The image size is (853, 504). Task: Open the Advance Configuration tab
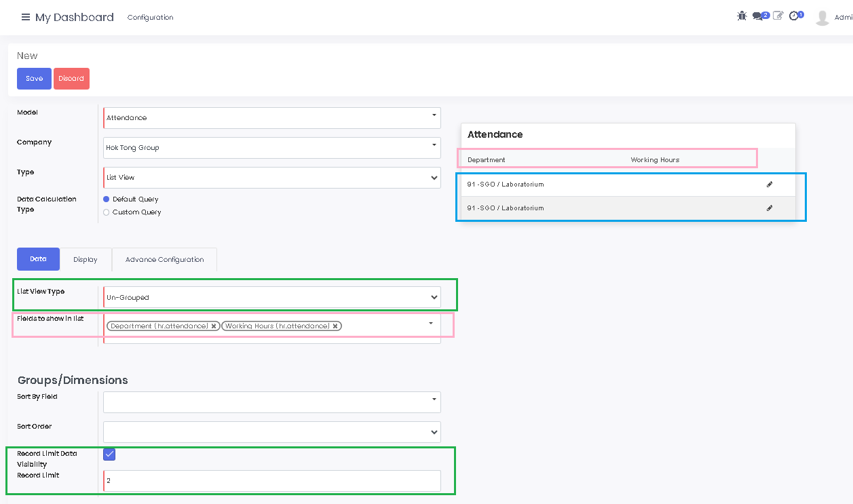click(x=164, y=260)
